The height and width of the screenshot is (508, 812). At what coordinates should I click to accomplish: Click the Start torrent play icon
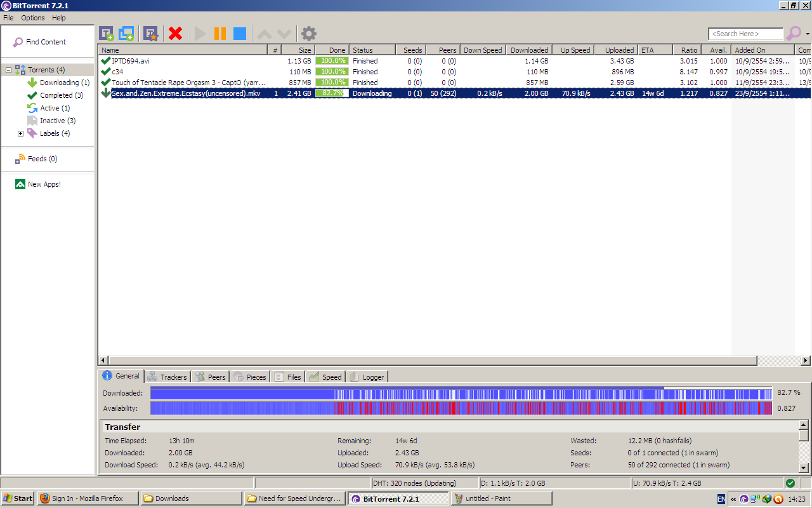(x=200, y=34)
